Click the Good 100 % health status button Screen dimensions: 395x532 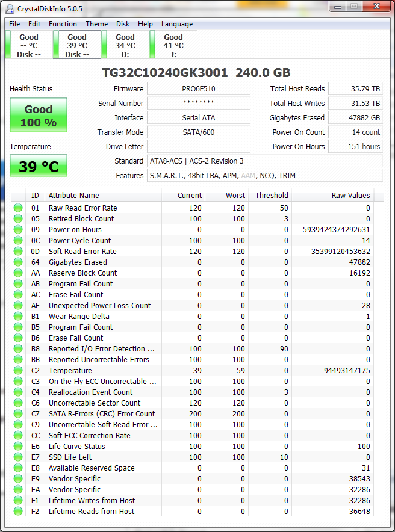tap(39, 116)
